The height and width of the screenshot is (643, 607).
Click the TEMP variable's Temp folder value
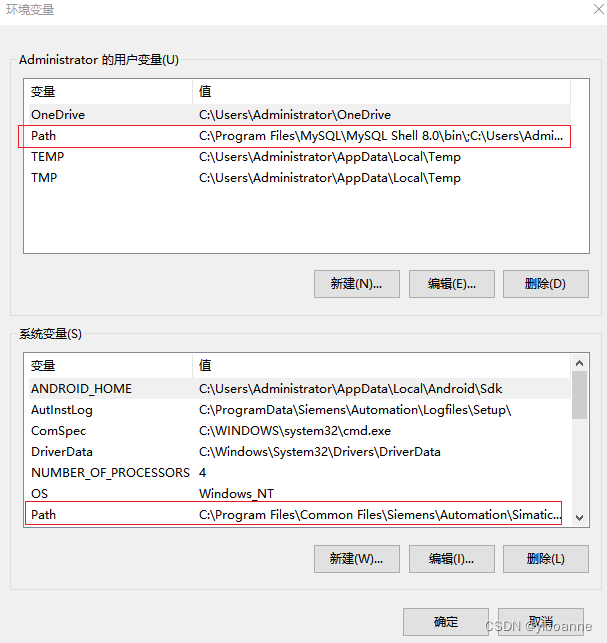(x=330, y=157)
